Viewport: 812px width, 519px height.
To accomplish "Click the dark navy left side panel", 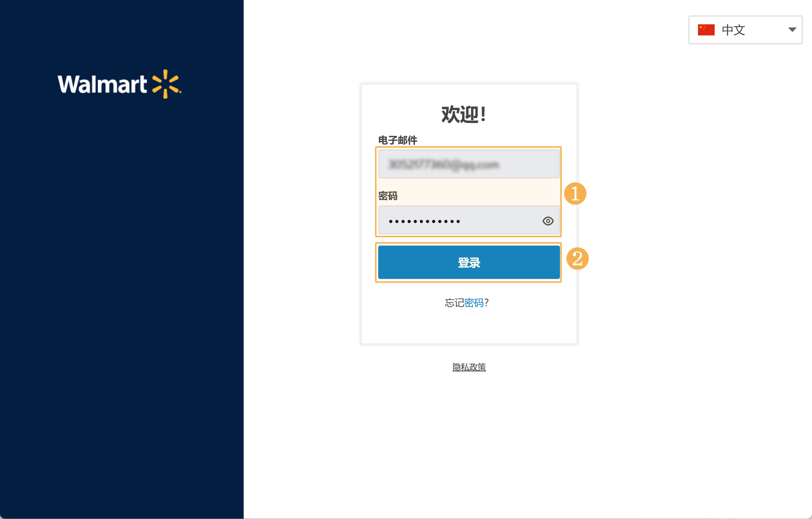I will [122, 278].
